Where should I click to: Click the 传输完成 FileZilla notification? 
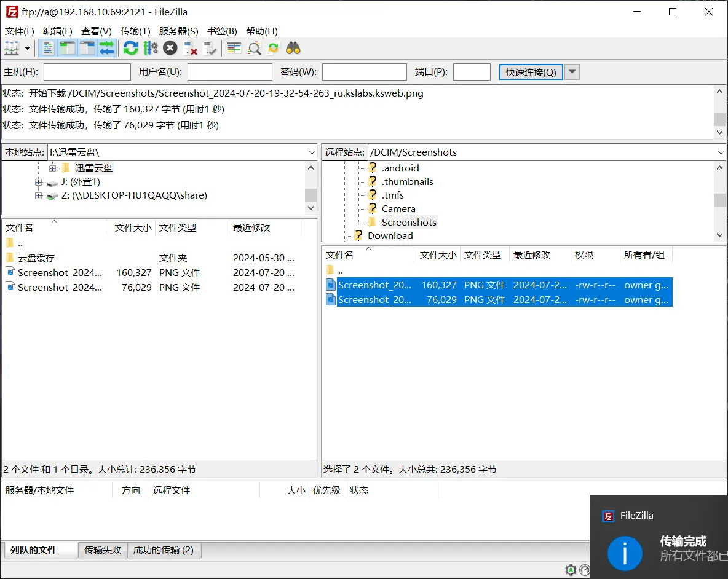click(x=659, y=537)
